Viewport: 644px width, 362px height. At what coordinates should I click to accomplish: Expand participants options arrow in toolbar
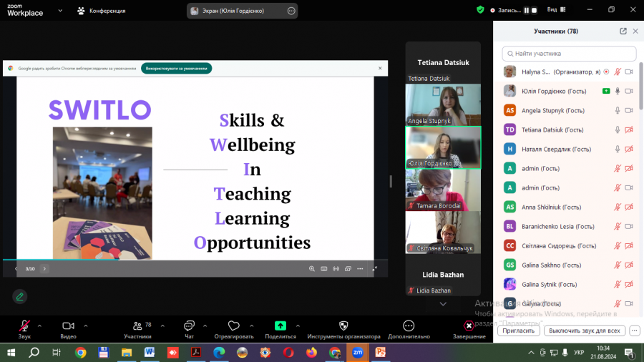pyautogui.click(x=162, y=326)
